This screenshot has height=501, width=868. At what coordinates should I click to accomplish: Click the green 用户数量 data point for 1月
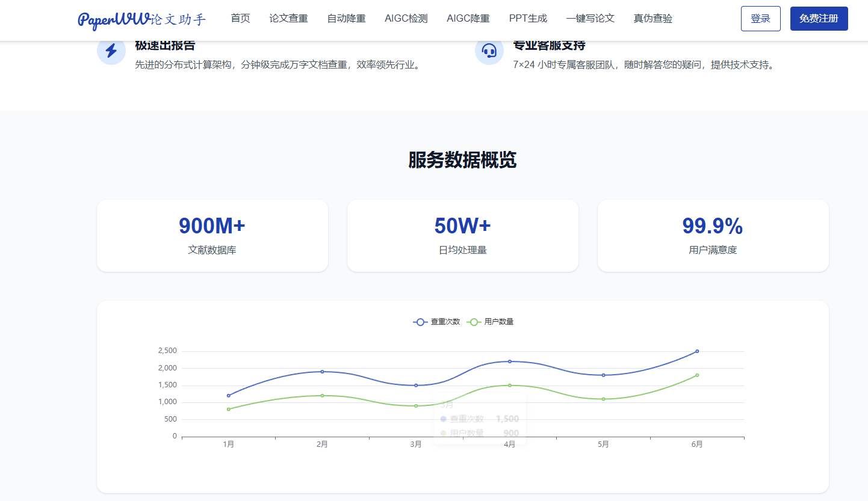click(228, 409)
